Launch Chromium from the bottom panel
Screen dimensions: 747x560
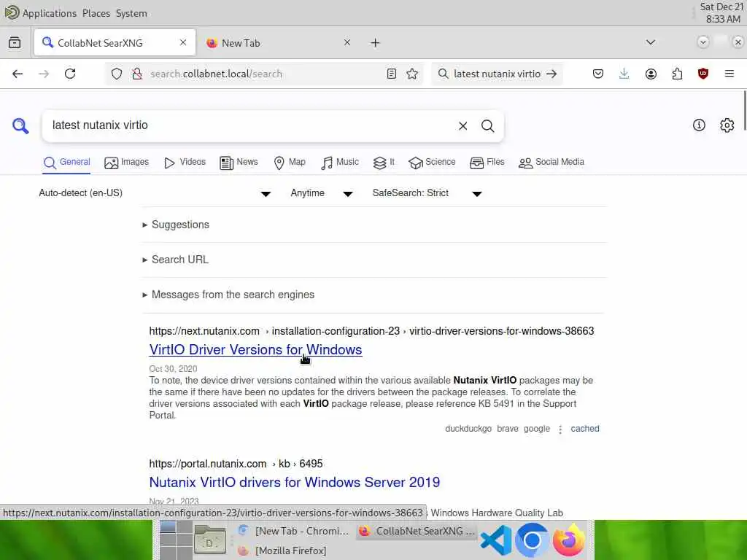click(532, 540)
